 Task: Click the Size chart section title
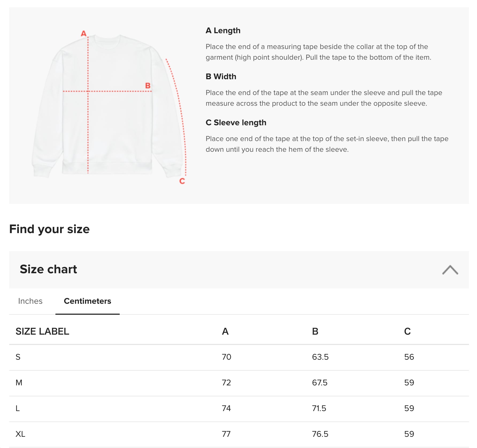[48, 269]
